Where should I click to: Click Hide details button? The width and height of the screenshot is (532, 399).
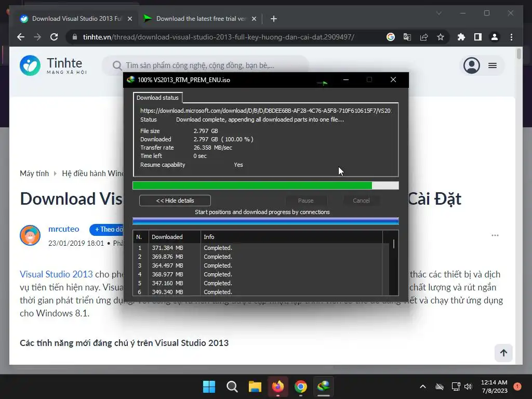click(x=175, y=201)
